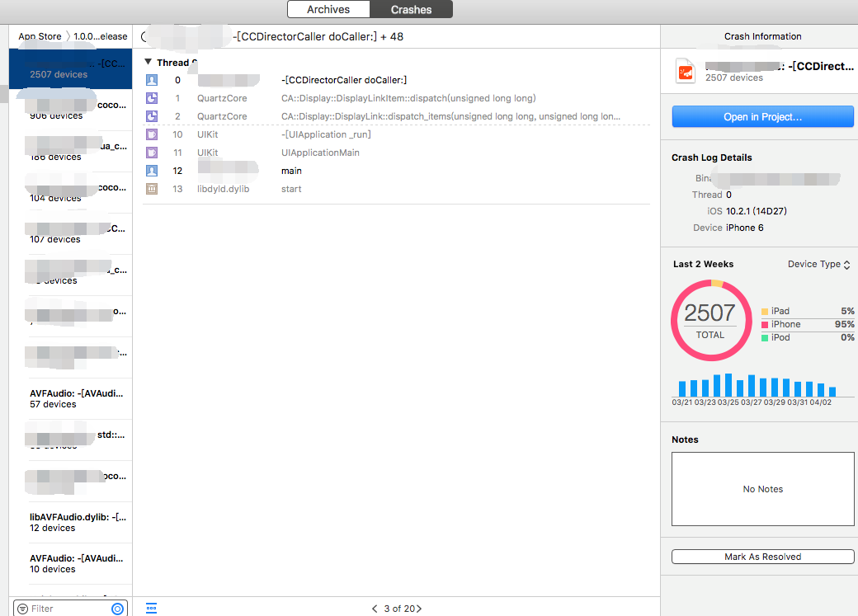Click the Filter search field
Image resolution: width=858 pixels, height=616 pixels.
(70, 609)
